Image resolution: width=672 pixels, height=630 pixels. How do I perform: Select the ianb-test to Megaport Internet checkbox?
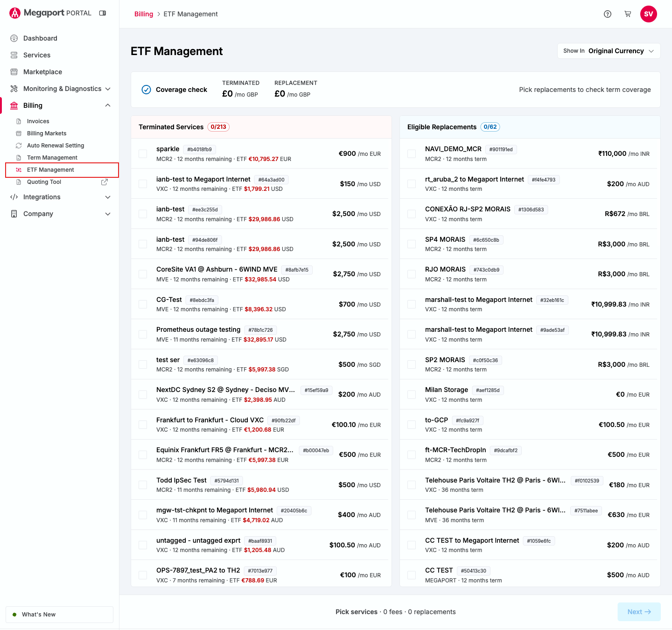(x=143, y=184)
